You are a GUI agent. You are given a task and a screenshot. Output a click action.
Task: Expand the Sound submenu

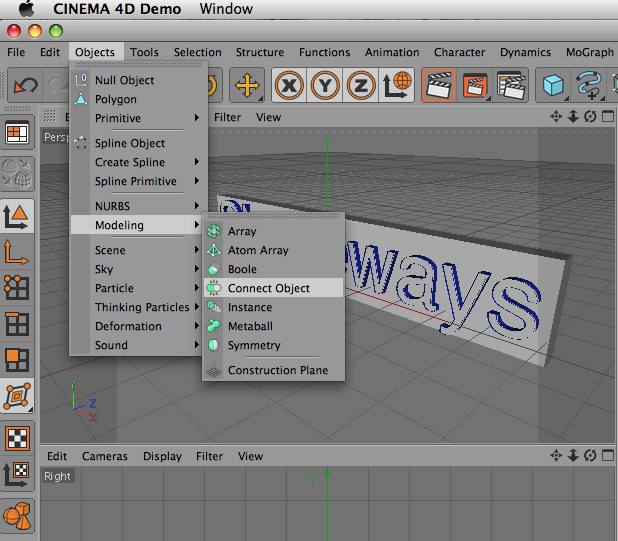138,345
